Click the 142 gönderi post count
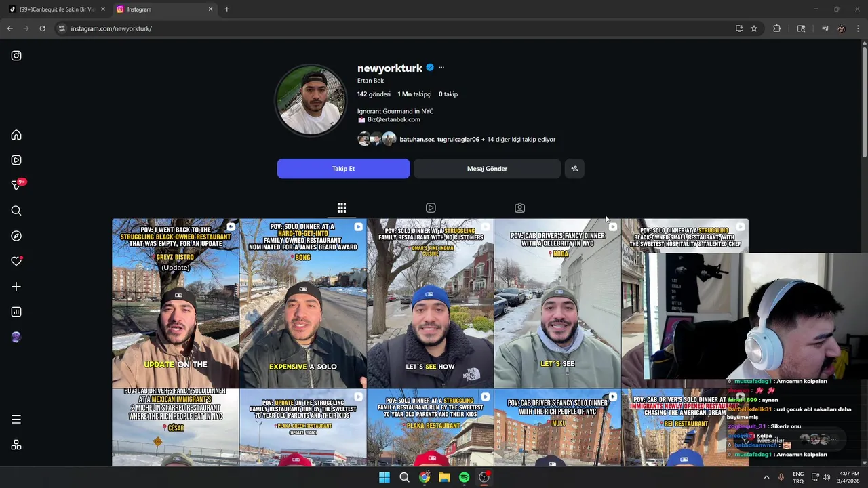 tap(374, 94)
